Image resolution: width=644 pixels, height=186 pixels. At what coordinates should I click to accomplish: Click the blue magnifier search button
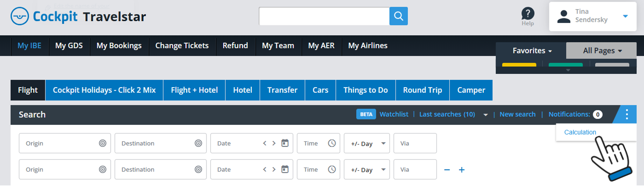(398, 16)
